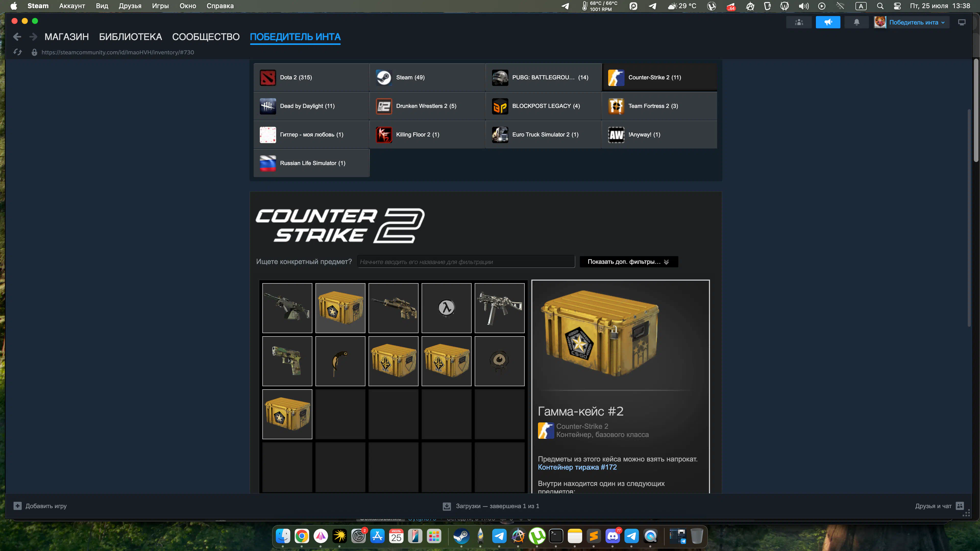Open the Справка menu in menu bar

pos(220,6)
